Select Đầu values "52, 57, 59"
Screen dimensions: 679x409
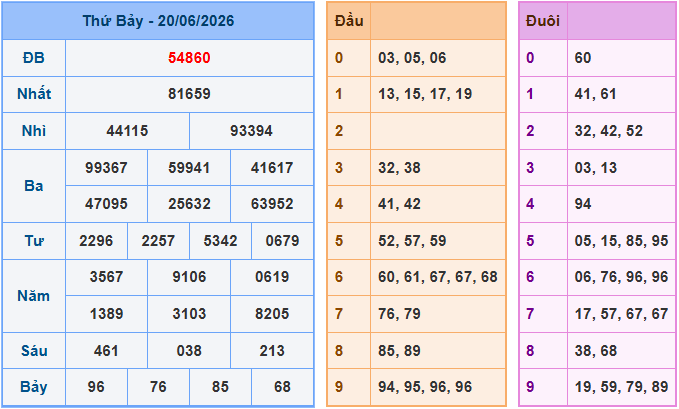[412, 240]
